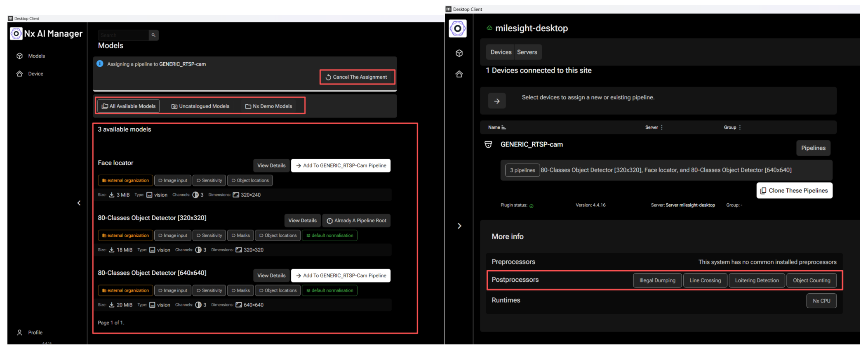Cancel the pipeline assignment
This screenshot has width=868, height=351.
pyautogui.click(x=357, y=77)
